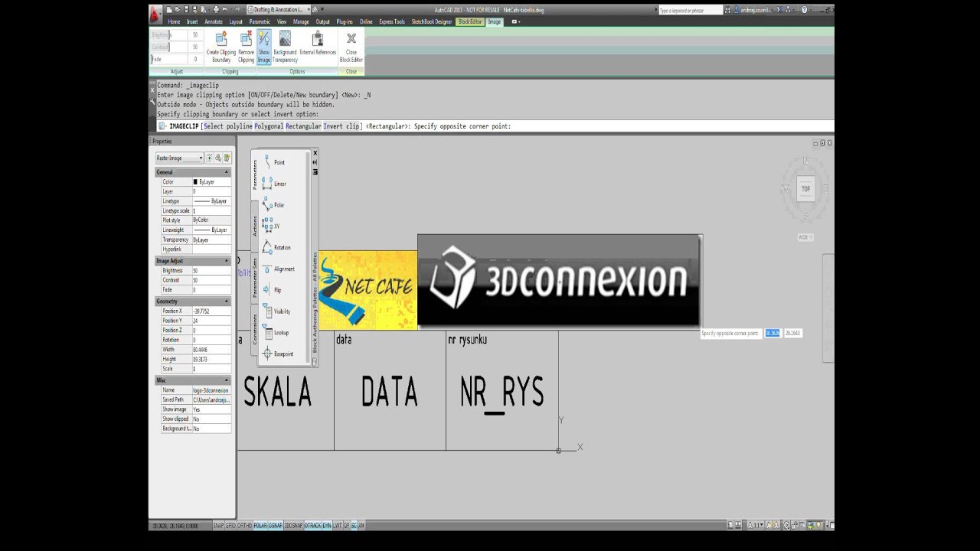Switch to Actions palette tab
The width and height of the screenshot is (980, 551).
[255, 226]
